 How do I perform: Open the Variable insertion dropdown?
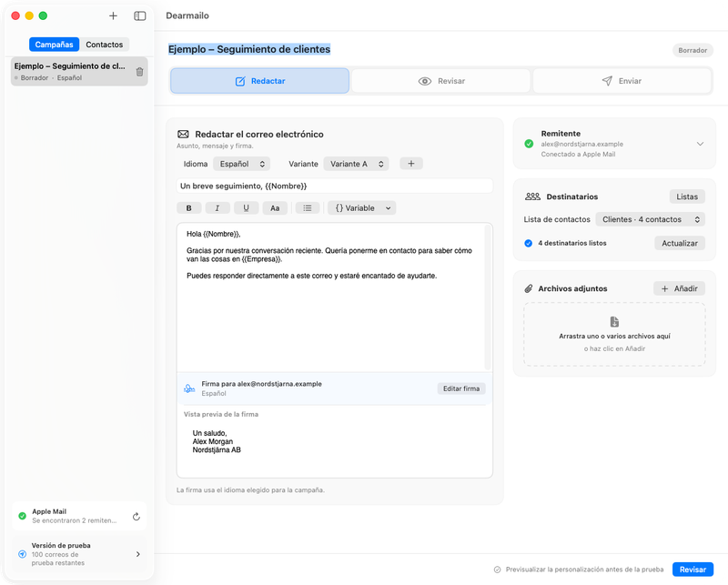coord(362,208)
